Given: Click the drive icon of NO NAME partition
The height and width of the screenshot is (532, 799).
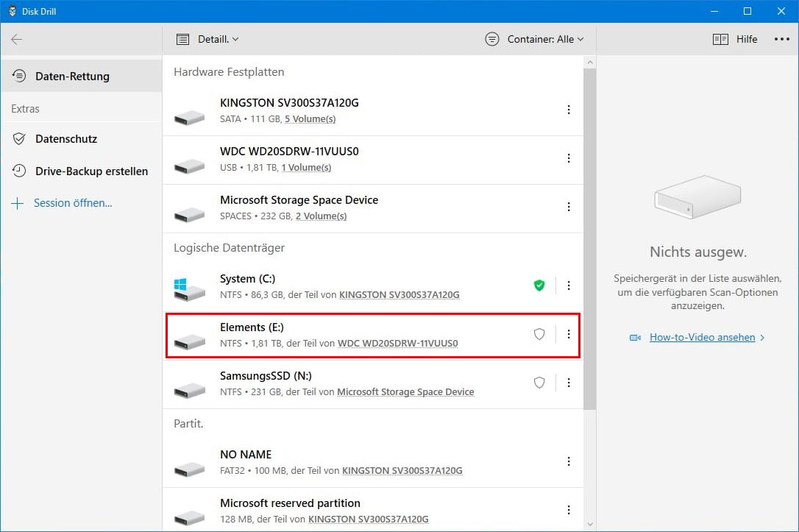Looking at the screenshot, I should point(189,469).
